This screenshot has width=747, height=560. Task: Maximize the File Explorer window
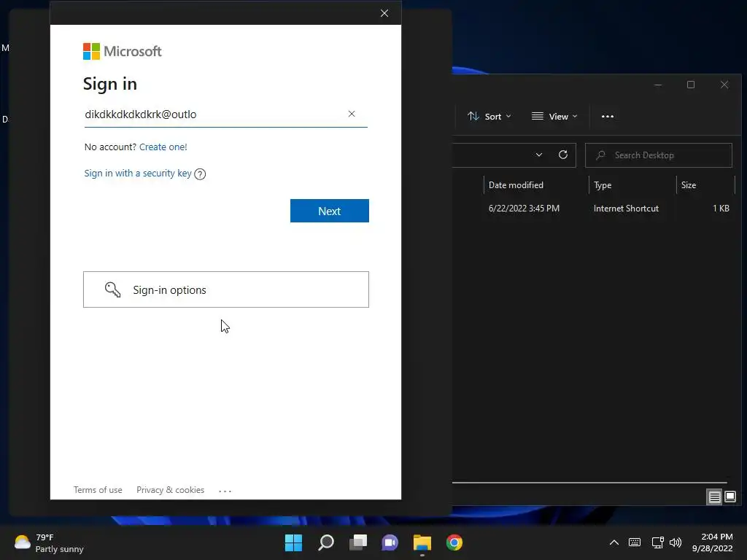coord(691,85)
